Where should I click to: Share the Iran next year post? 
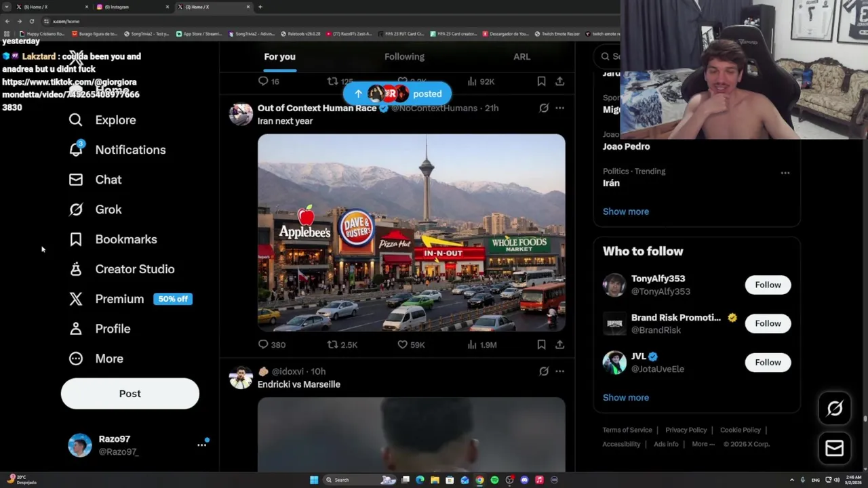click(559, 344)
